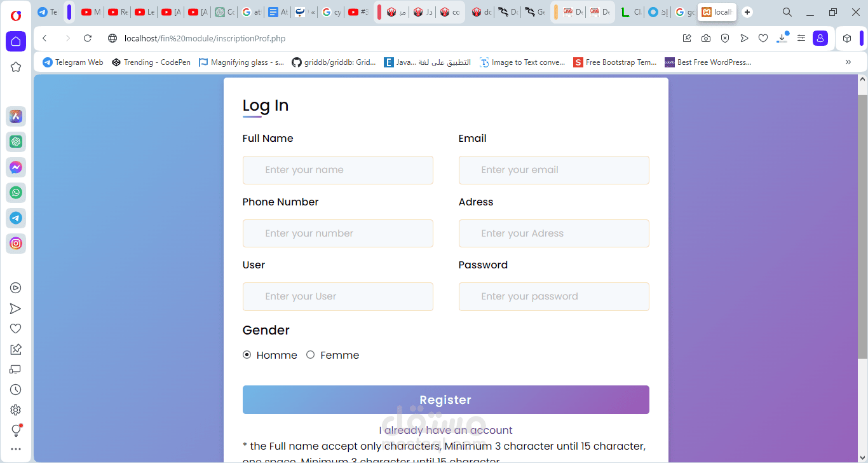
Task: Click the sidebar Home start page icon
Action: pos(16,41)
